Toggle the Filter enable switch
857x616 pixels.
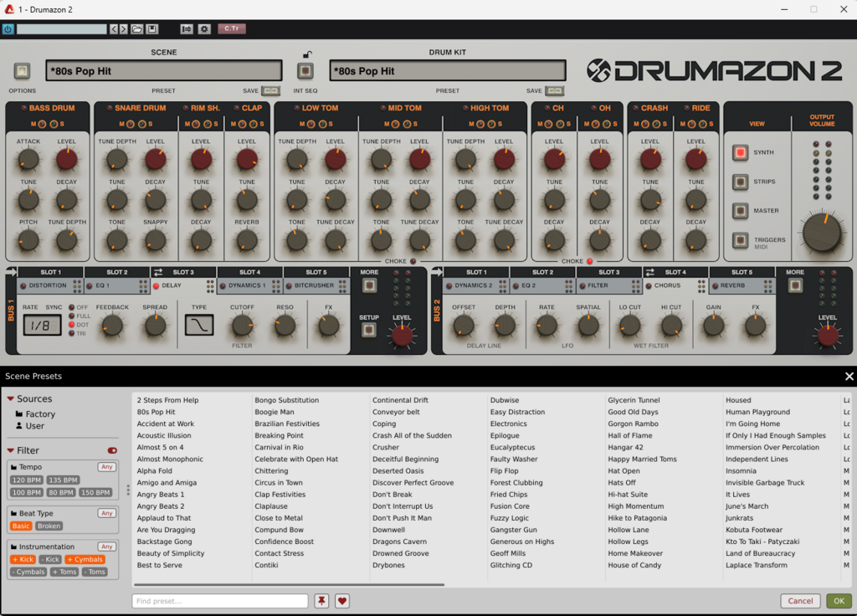pyautogui.click(x=112, y=450)
